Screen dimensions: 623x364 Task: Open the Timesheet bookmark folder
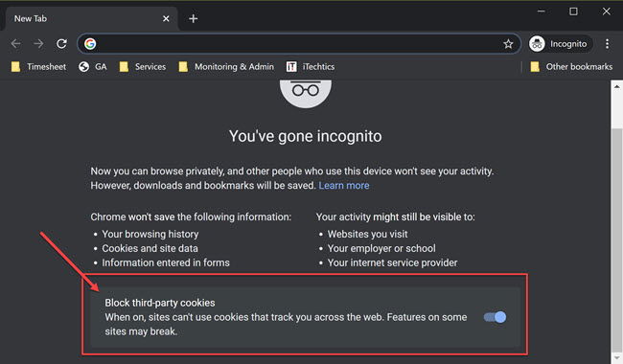pos(38,67)
